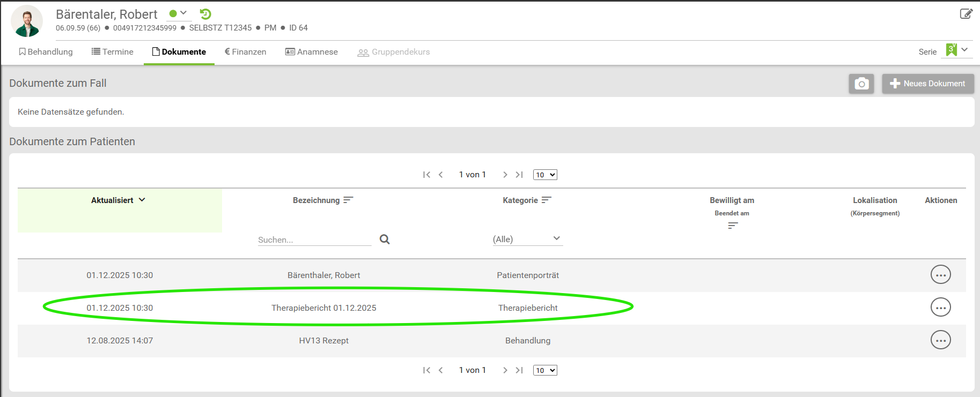
Task: Click the green Serie bookmark icon
Action: coord(951,50)
